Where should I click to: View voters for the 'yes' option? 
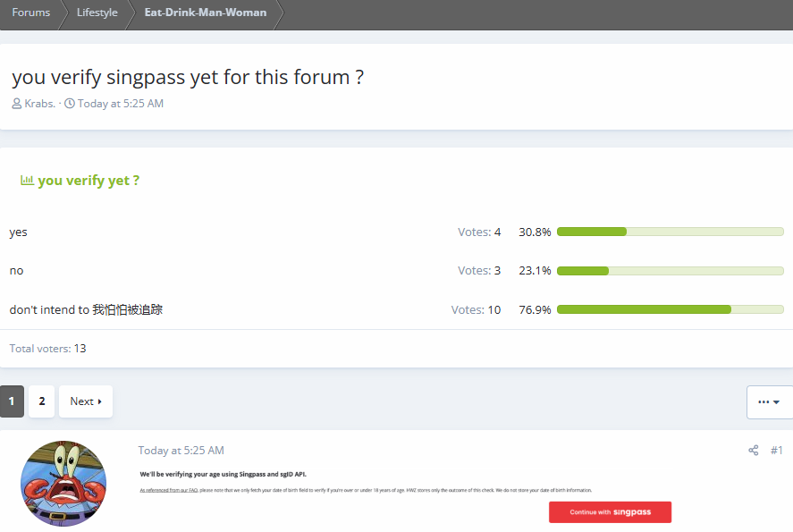[x=479, y=232]
